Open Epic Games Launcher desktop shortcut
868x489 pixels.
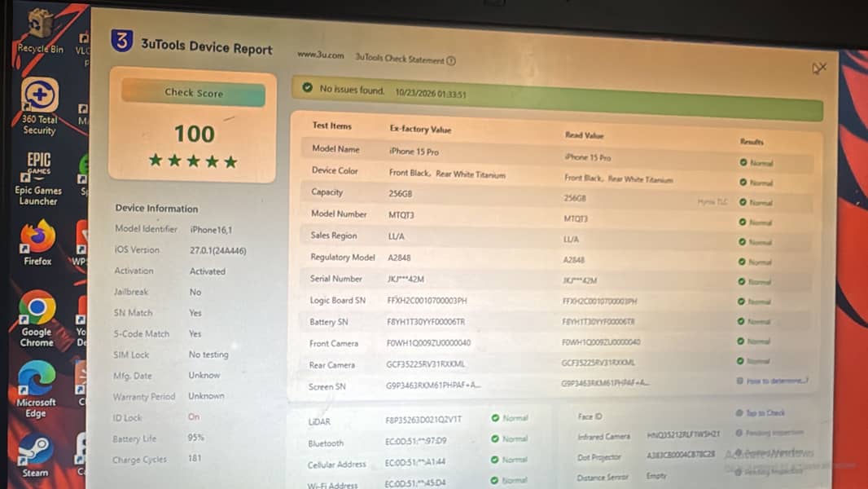37,178
